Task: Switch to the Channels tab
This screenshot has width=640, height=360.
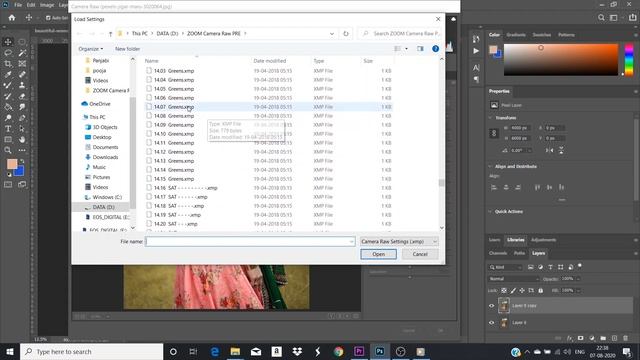Action: point(498,253)
